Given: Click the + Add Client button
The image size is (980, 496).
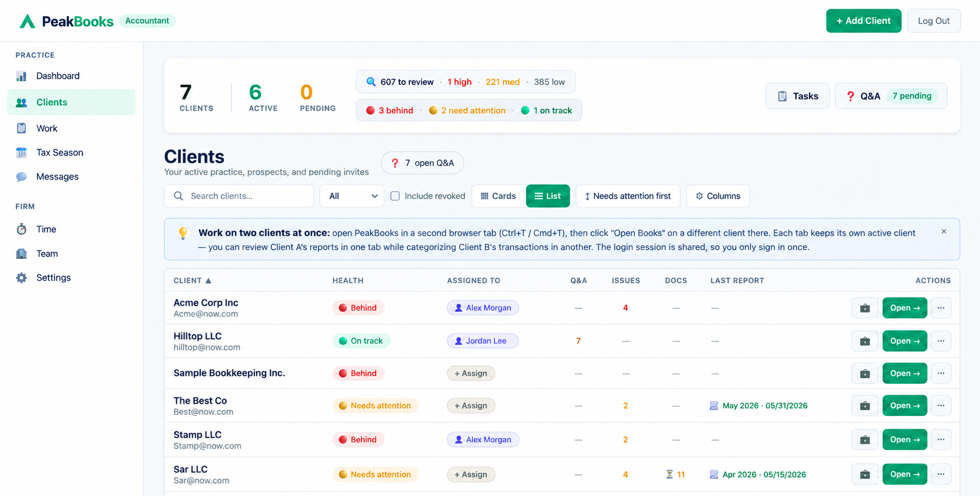Looking at the screenshot, I should tap(863, 21).
